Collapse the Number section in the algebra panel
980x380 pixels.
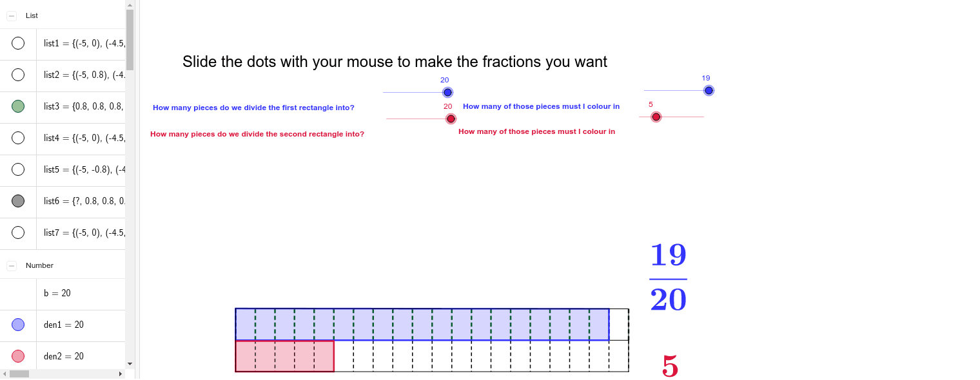(x=10, y=265)
